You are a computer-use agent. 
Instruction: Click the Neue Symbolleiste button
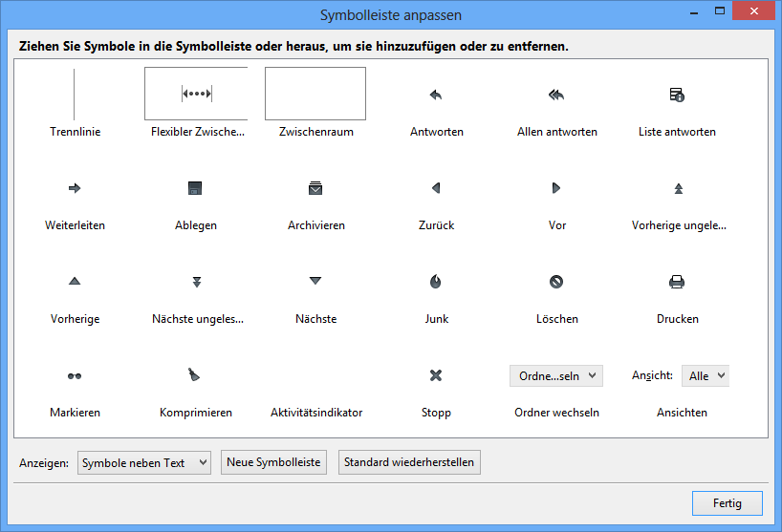click(273, 462)
